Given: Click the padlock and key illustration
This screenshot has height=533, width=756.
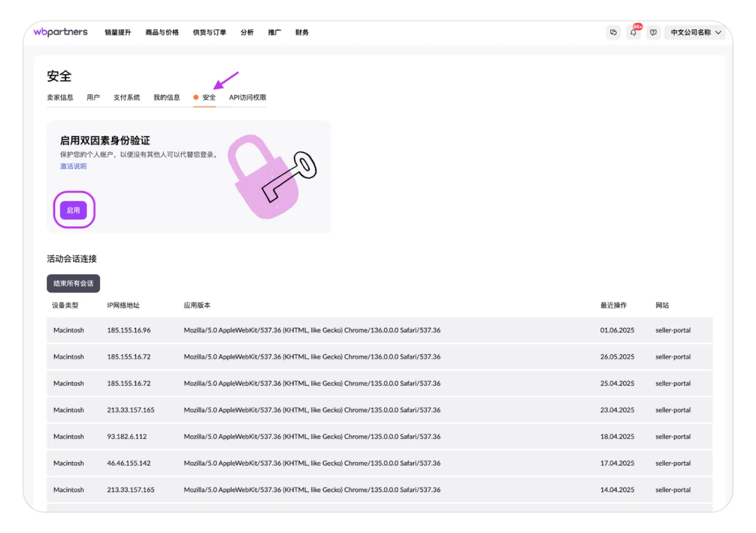Looking at the screenshot, I should [271, 176].
